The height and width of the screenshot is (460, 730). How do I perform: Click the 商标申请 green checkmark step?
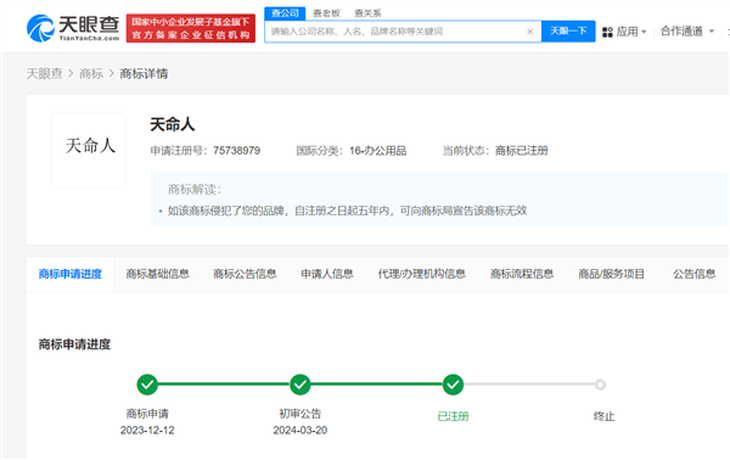point(147,384)
